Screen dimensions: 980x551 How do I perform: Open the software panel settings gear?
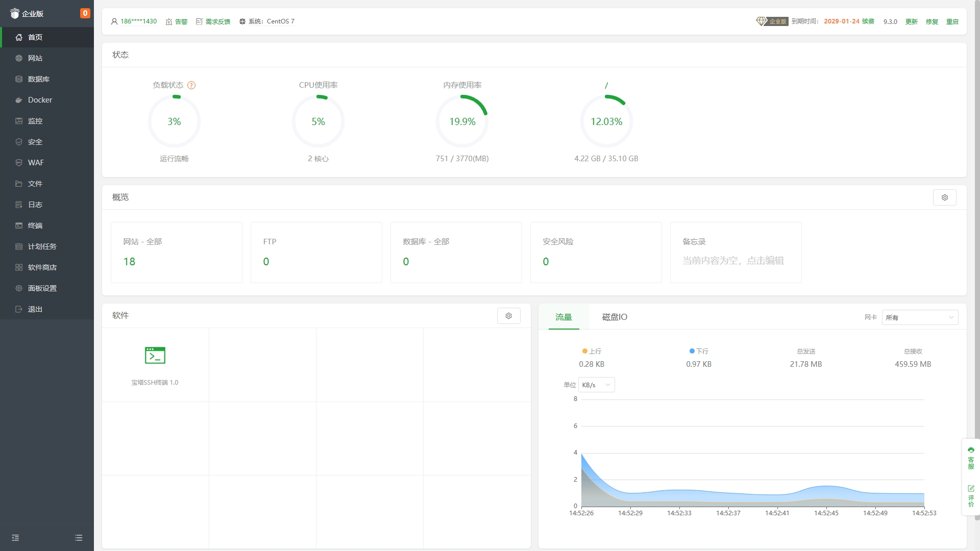pyautogui.click(x=508, y=316)
